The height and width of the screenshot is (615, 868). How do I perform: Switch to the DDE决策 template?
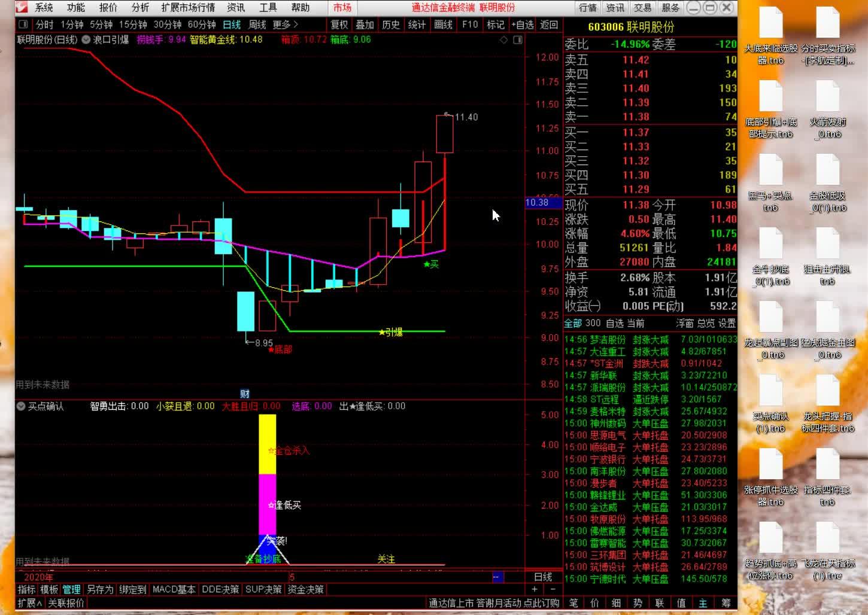click(x=220, y=589)
